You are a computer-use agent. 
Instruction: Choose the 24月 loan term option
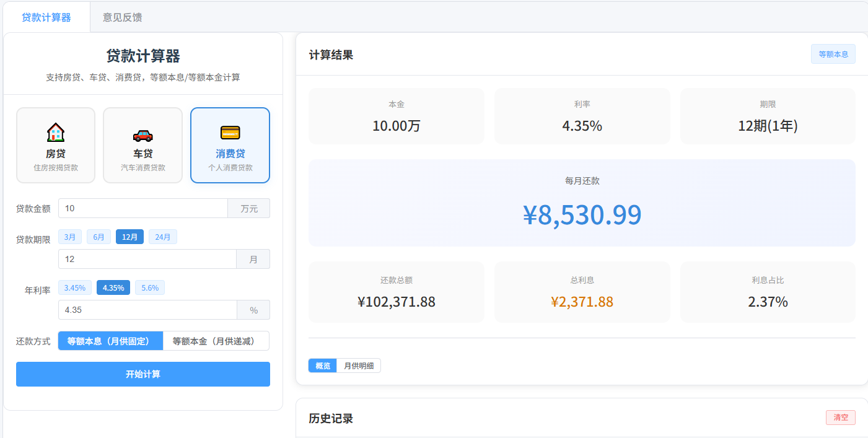tap(163, 237)
